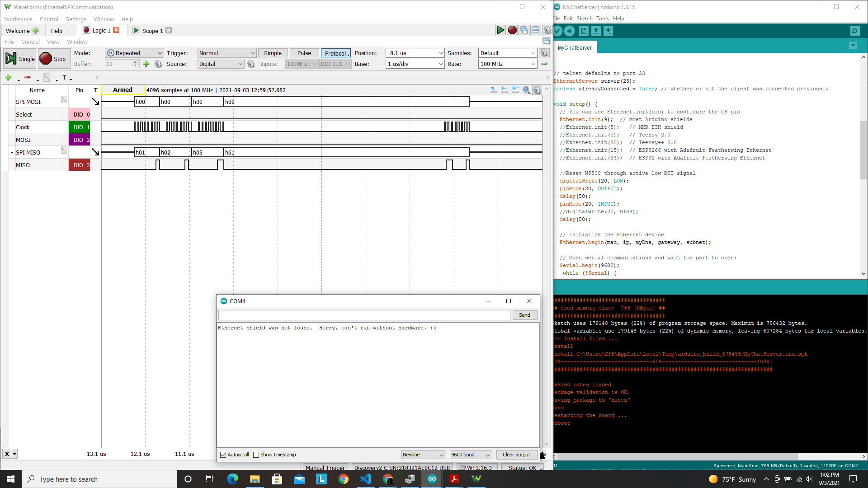
Task: Open samples settings gear next to Default
Action: click(x=544, y=53)
